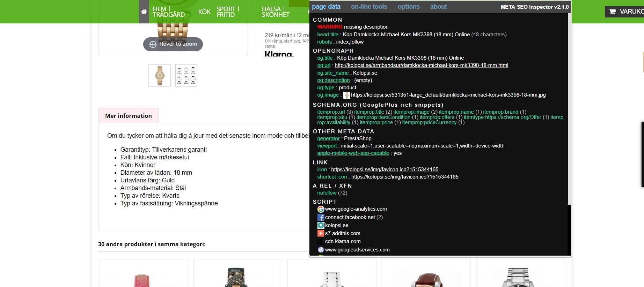This screenshot has width=644, height=287.
Task: Click the home icon in green navbar
Action: coord(144,12)
